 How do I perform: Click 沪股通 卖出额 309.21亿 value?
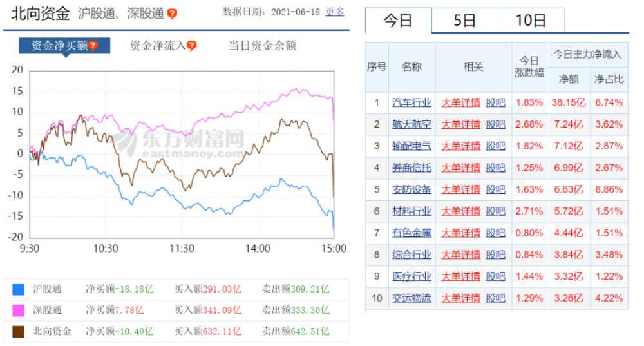[x=310, y=289]
